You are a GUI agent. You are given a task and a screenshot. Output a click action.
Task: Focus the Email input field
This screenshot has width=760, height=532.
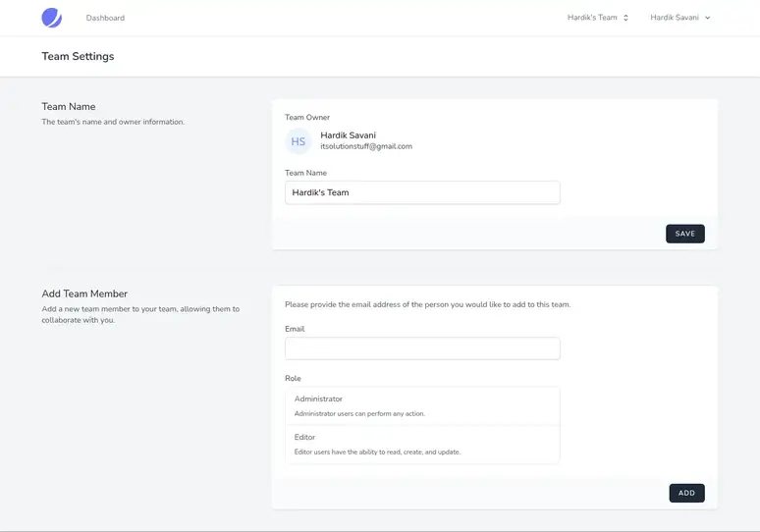(x=422, y=348)
